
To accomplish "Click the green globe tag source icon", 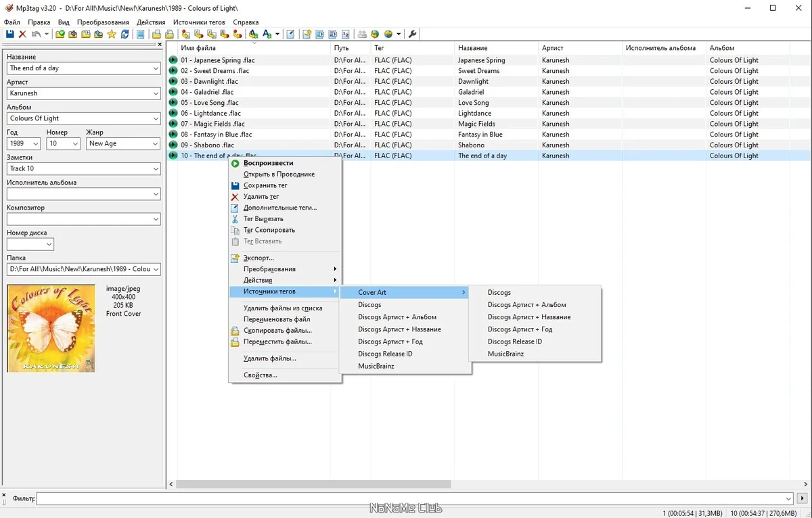I will click(x=375, y=34).
